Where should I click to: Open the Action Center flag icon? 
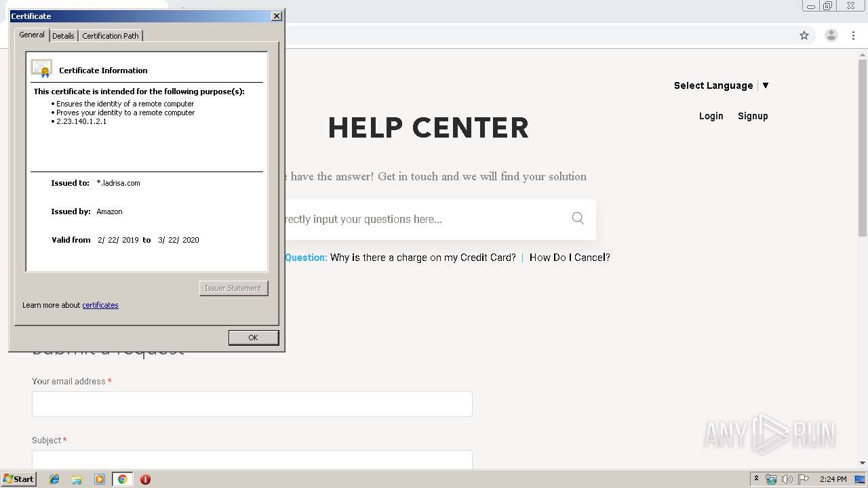click(x=804, y=479)
